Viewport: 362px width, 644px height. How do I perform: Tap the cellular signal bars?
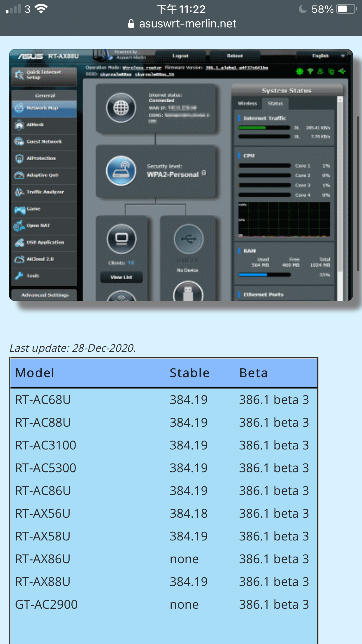click(x=13, y=9)
